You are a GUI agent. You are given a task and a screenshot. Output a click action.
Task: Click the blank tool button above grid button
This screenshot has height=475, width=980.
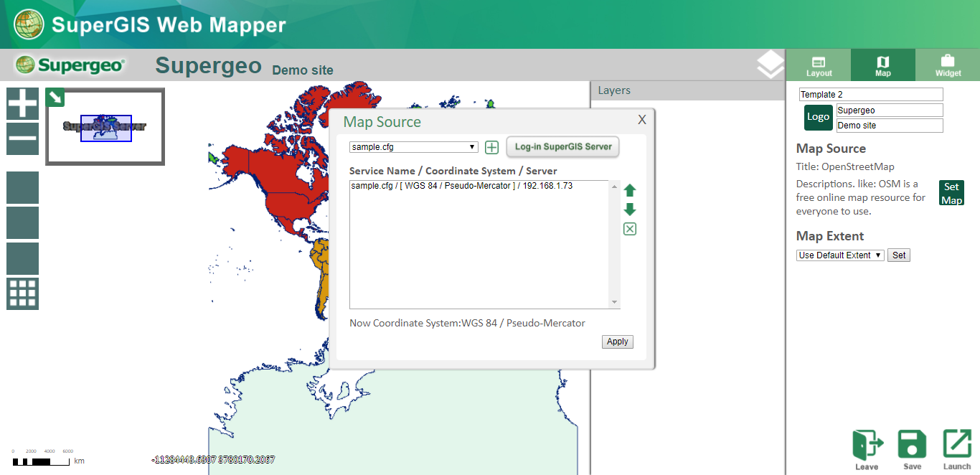tap(22, 258)
